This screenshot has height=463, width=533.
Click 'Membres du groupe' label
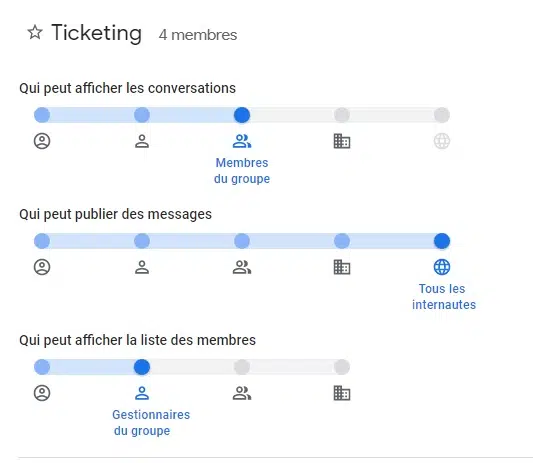click(242, 171)
